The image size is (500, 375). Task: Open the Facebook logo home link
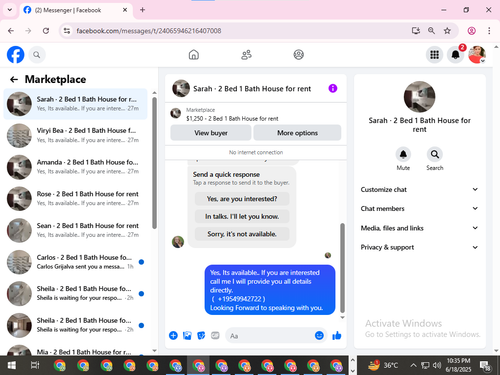tap(15, 55)
